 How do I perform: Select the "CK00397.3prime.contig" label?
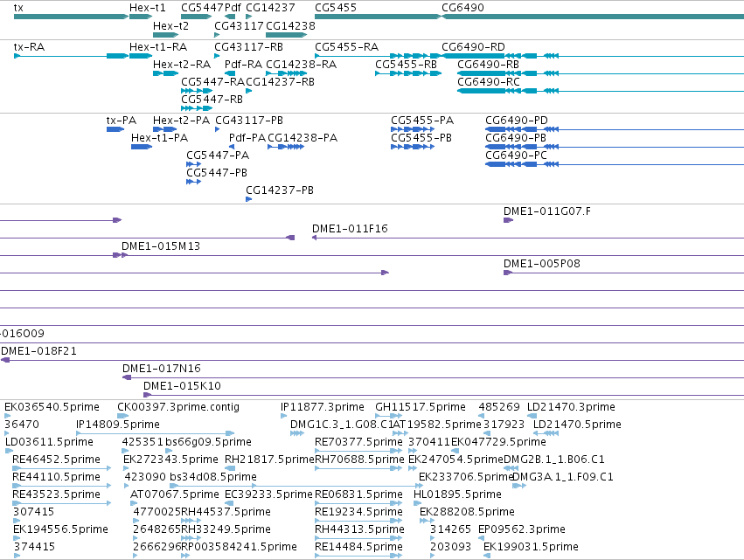[178, 407]
